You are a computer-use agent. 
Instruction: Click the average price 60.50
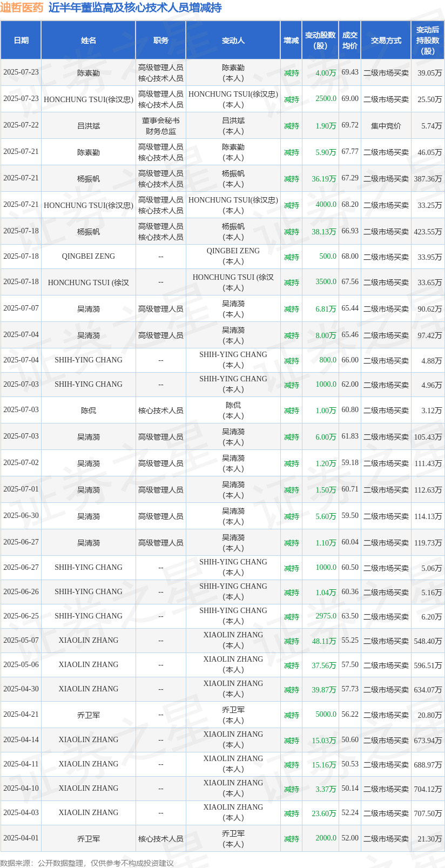350,568
